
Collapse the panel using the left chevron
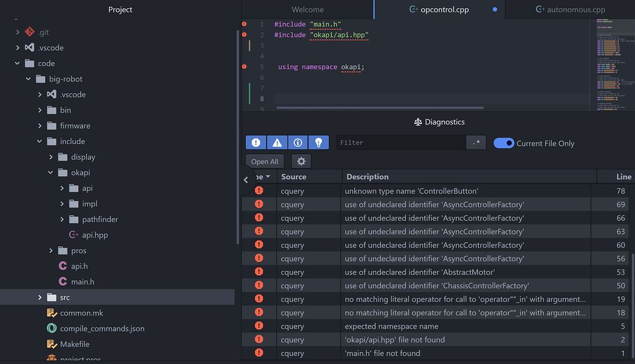(246, 180)
